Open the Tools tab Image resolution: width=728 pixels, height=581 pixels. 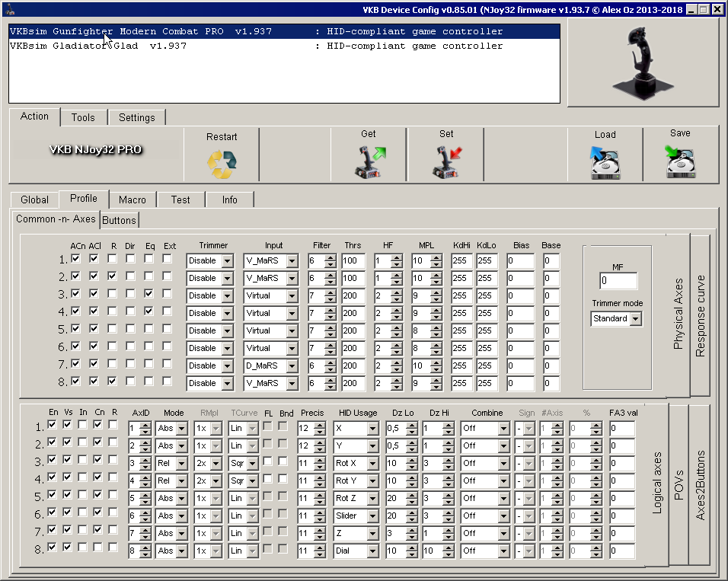[x=83, y=117]
